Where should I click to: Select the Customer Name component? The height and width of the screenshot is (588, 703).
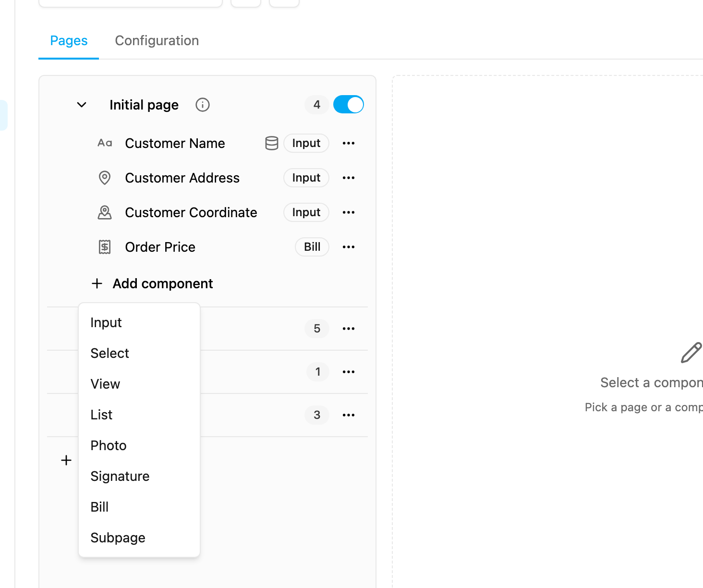pos(175,143)
